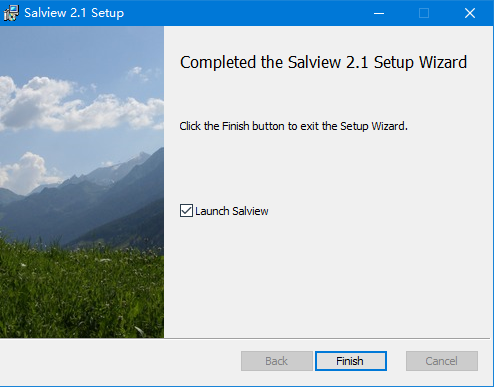Click the disabled Cancel button
Screen dimensions: 494x387
click(x=442, y=361)
